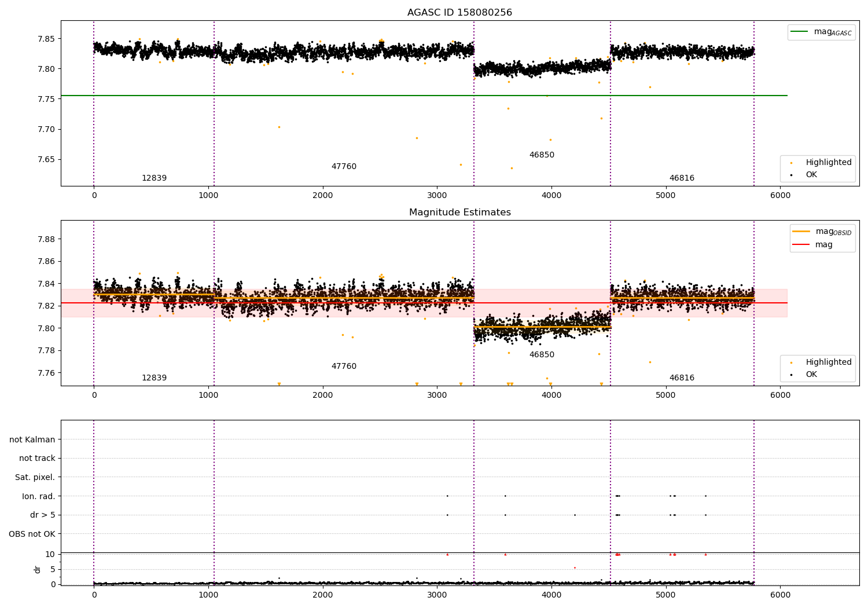
Task: Click the 'dr > 5' row label
Action: pos(42,515)
